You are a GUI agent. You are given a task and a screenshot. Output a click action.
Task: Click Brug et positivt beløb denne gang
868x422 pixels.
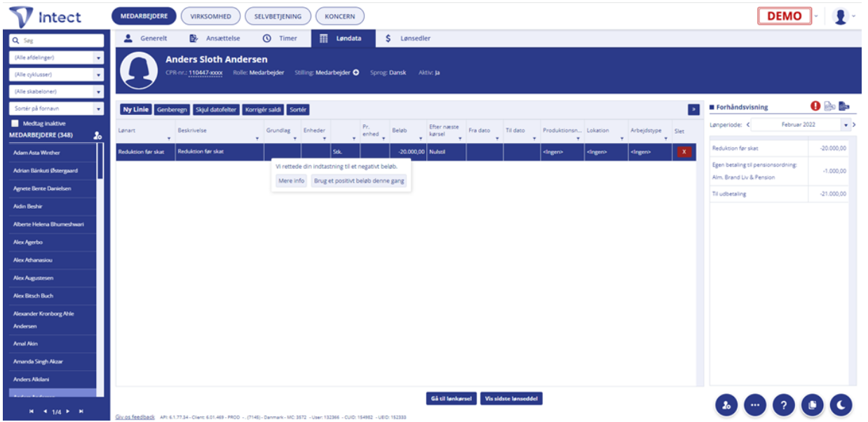[358, 181]
